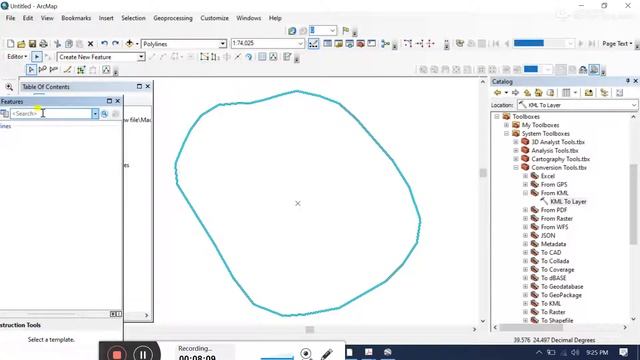This screenshot has width=640, height=360.
Task: Select the To CAD toolset
Action: pyautogui.click(x=551, y=253)
